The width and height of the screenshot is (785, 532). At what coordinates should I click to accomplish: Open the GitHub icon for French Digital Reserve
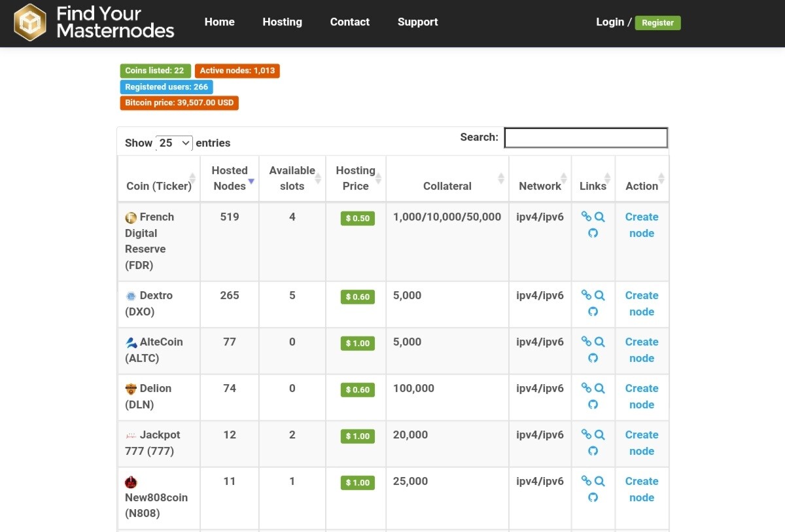point(593,233)
